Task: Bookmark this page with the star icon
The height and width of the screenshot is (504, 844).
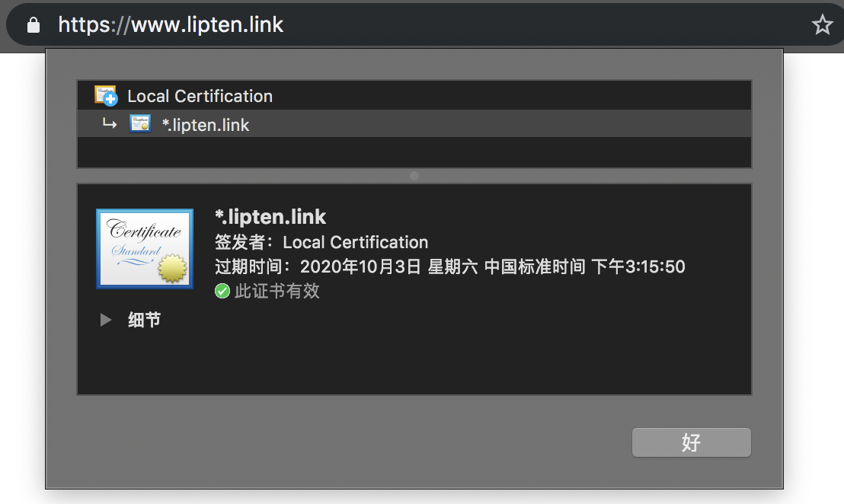Action: (822, 24)
